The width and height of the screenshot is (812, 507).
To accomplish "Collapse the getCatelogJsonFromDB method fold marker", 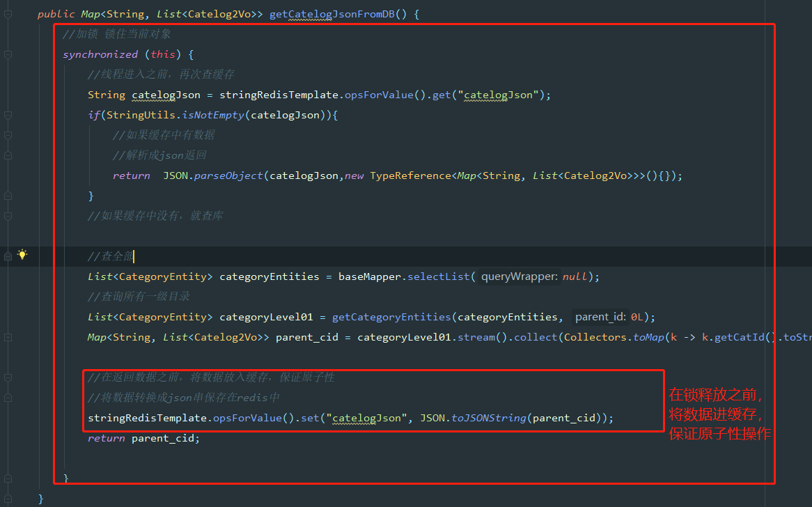I will (x=8, y=14).
